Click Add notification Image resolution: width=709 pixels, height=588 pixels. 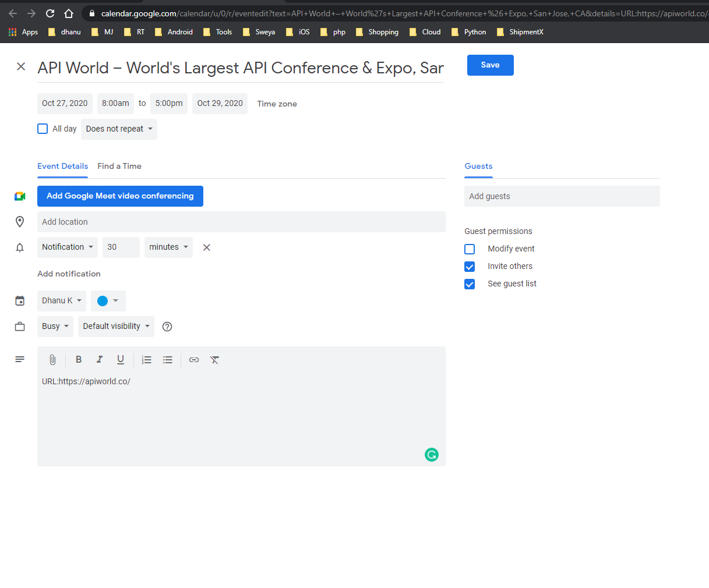tap(69, 274)
